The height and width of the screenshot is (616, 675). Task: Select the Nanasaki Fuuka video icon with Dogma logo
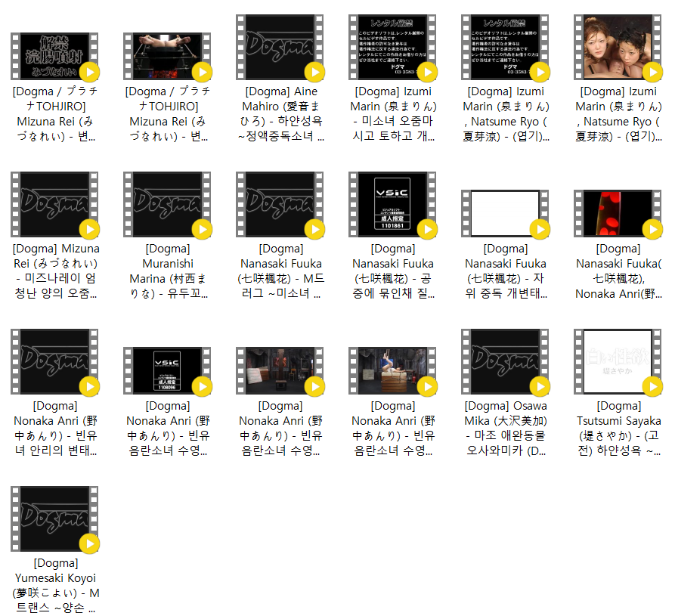click(280, 205)
